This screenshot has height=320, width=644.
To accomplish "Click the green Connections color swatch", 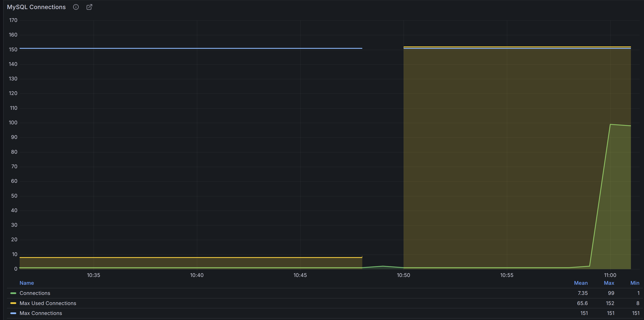I will click(13, 293).
